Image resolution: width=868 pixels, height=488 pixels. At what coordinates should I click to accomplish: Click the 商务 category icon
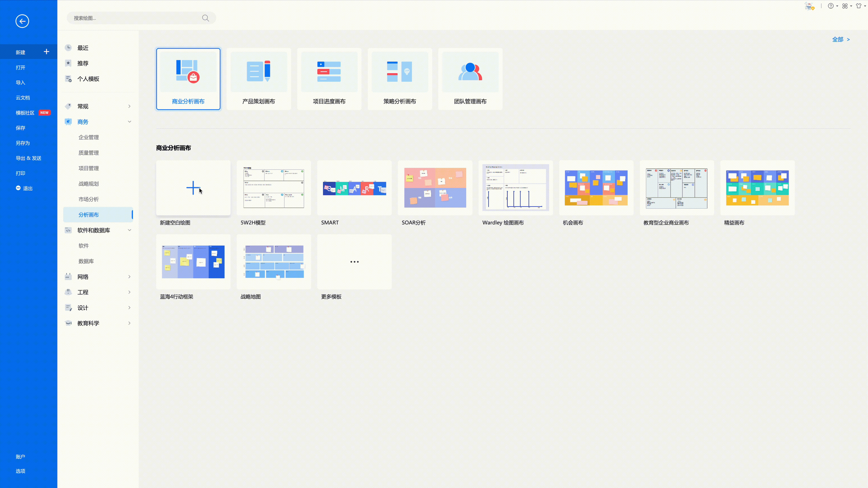[68, 122]
